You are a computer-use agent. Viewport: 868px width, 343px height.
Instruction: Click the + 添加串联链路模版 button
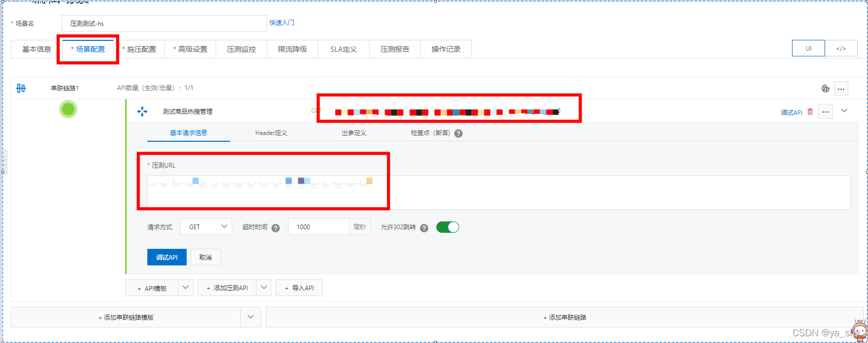point(126,317)
